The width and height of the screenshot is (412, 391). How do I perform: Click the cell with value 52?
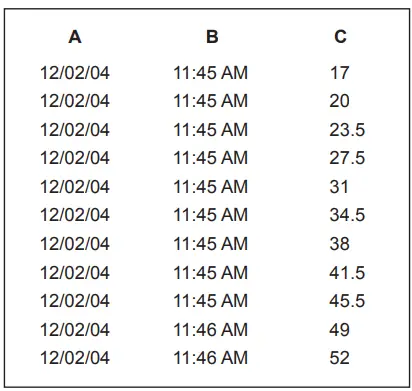339,358
